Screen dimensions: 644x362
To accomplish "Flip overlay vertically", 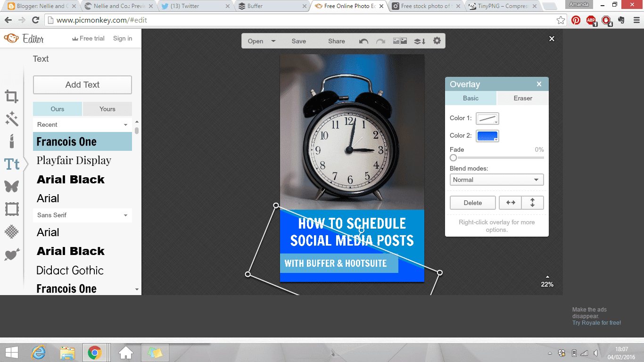I will tap(532, 203).
